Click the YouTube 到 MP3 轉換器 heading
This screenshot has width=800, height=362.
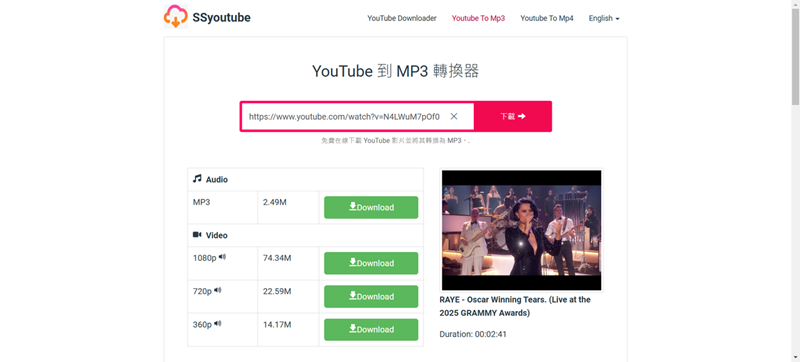(395, 71)
